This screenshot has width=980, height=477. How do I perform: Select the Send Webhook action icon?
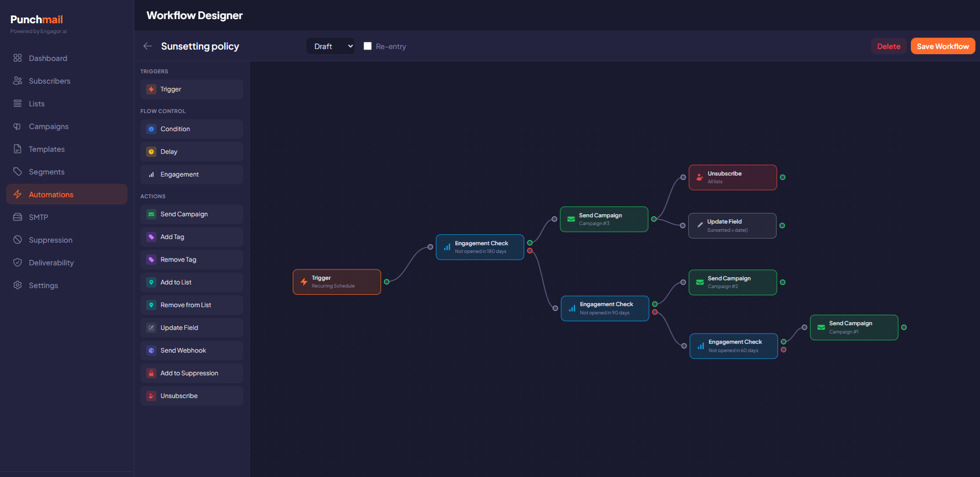pos(151,350)
